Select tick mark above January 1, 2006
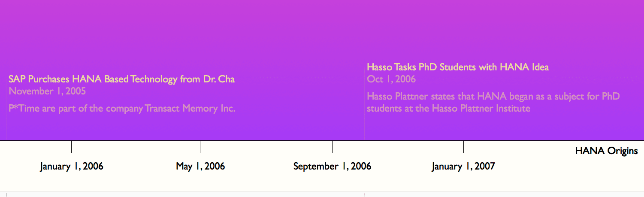This screenshot has width=644, height=197. (71, 147)
